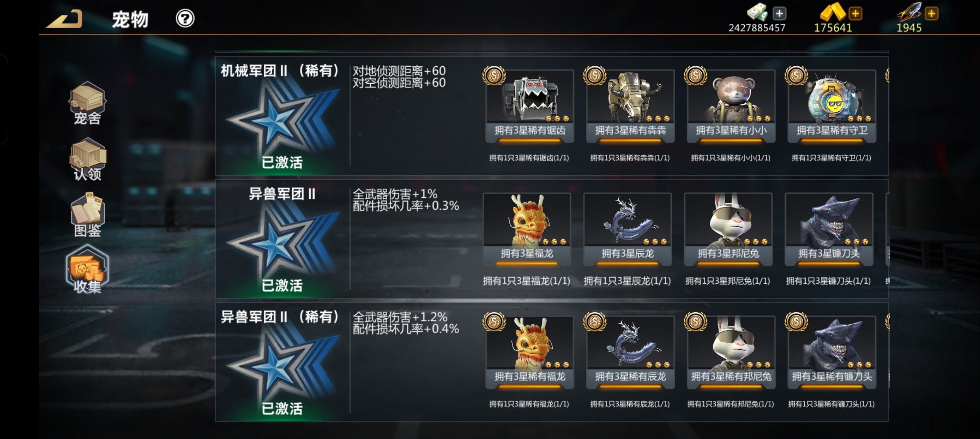980x439 pixels.
Task: Select the 3-star rare 守卫 pet card
Action: [x=832, y=106]
